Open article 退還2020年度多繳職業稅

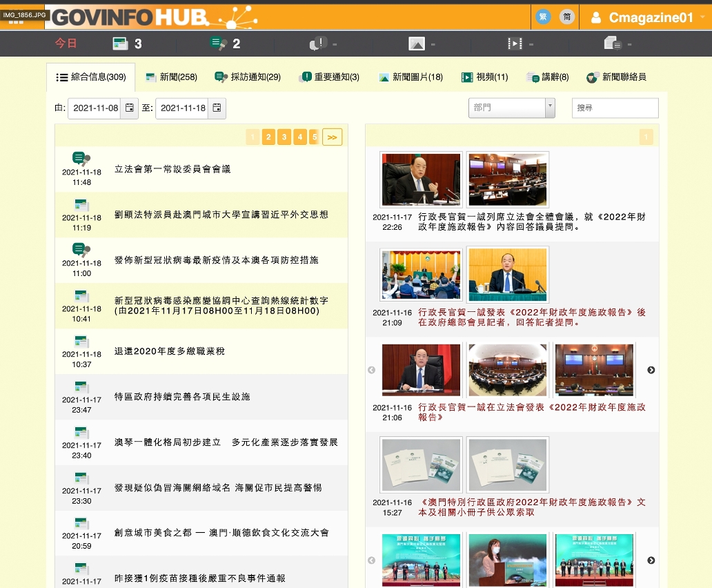(170, 351)
